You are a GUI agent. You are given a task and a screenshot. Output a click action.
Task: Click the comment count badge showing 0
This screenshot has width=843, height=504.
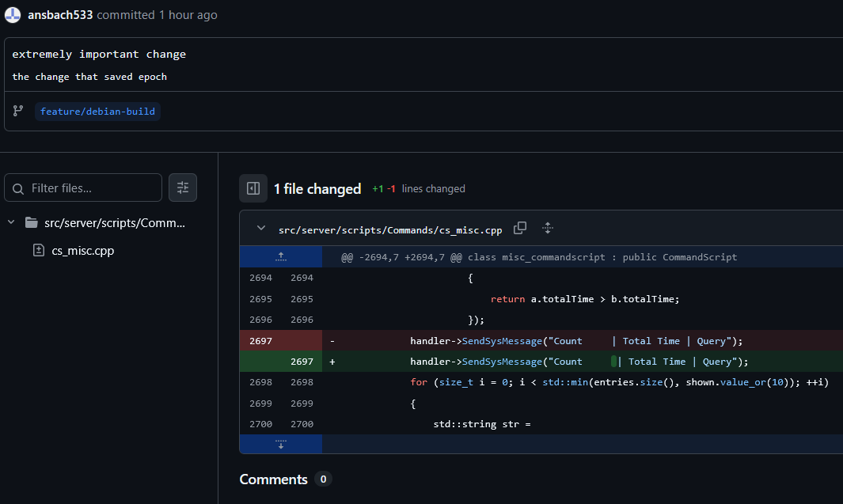323,479
